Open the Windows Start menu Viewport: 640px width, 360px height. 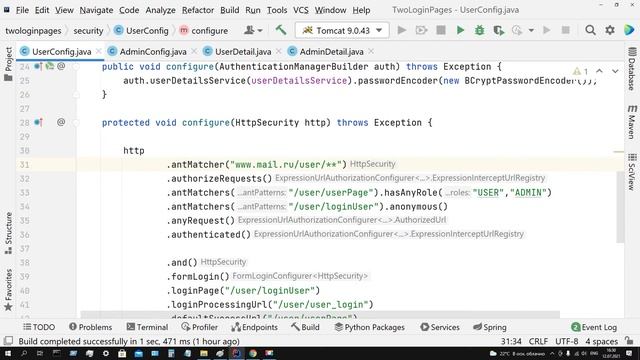pos(7,353)
